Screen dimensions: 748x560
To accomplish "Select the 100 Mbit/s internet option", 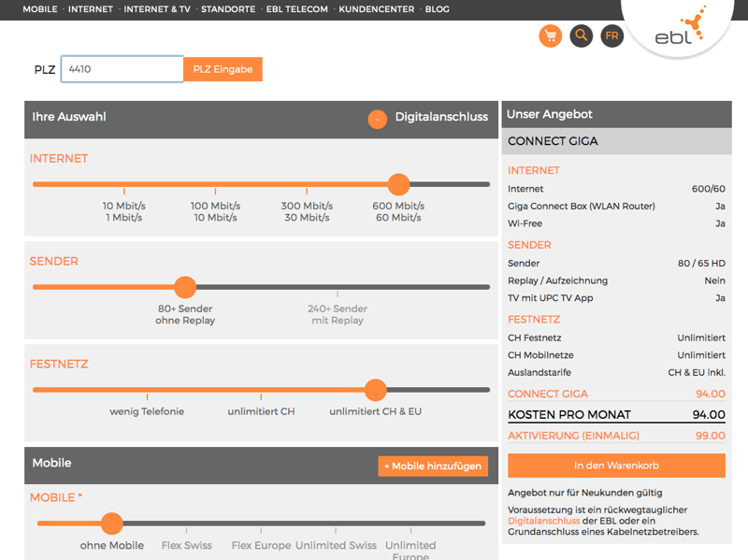I will click(216, 211).
